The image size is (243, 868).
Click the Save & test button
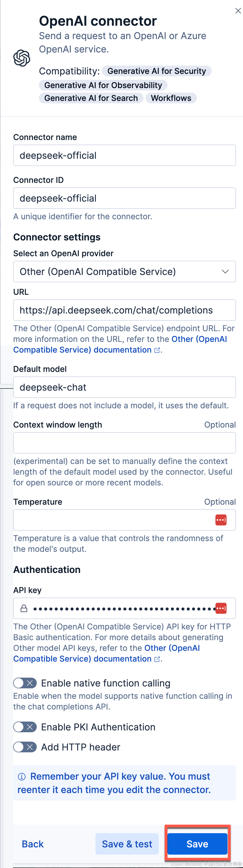[127, 844]
